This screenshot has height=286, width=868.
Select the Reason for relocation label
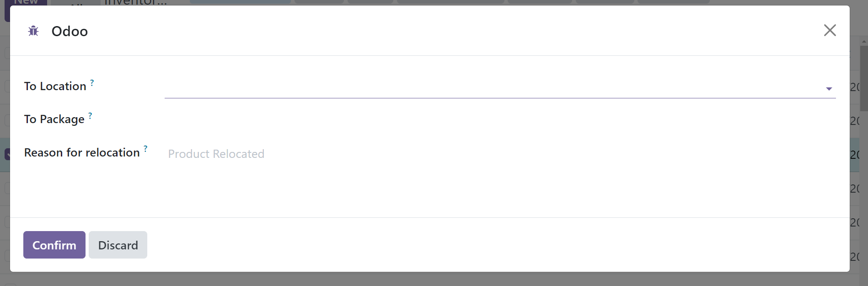[82, 152]
